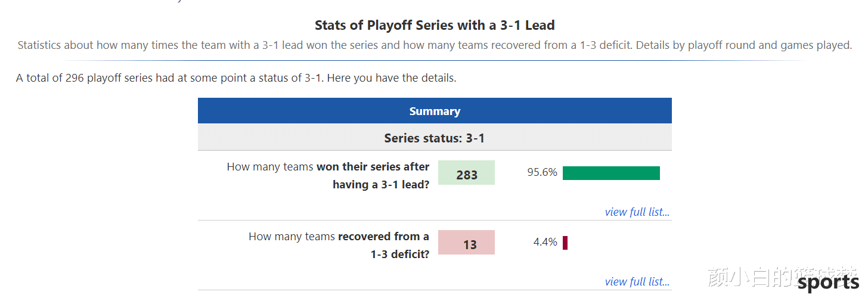Click the statistics description subtitle

pos(435,45)
